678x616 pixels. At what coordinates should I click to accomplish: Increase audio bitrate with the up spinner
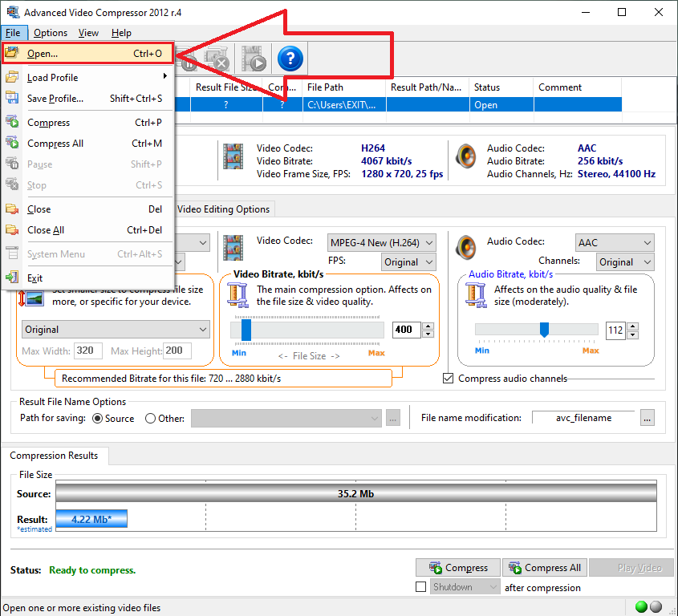click(632, 326)
